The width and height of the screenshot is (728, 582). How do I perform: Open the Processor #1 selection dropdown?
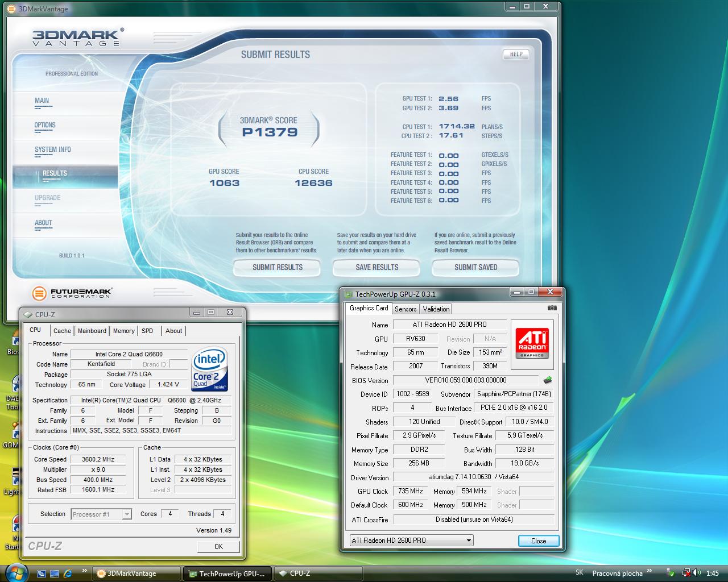(101, 514)
